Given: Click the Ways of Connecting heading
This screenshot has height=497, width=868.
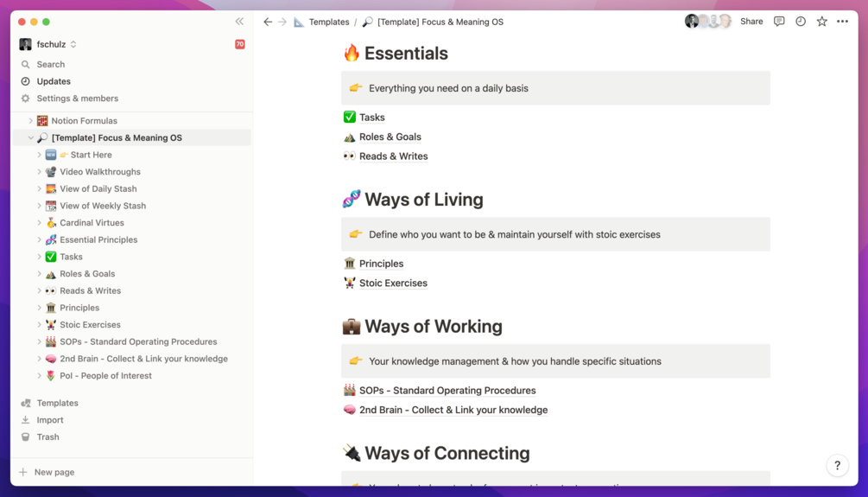Looking at the screenshot, I should pyautogui.click(x=447, y=453).
